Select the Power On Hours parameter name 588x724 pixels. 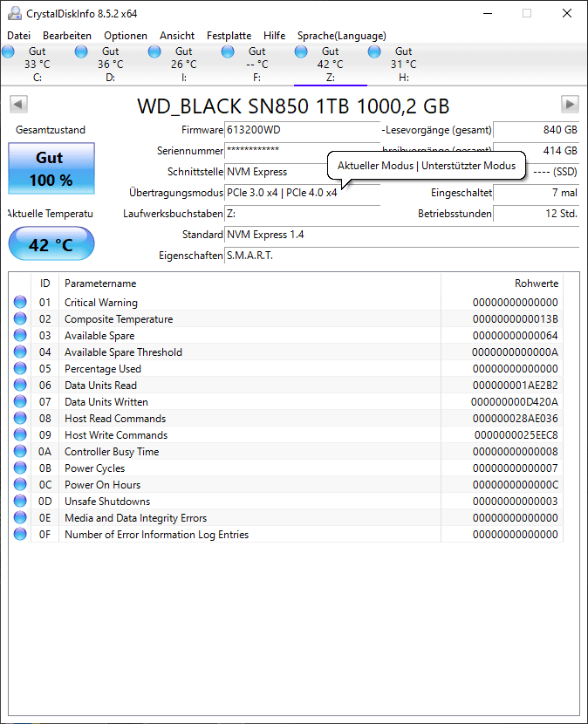tap(103, 485)
